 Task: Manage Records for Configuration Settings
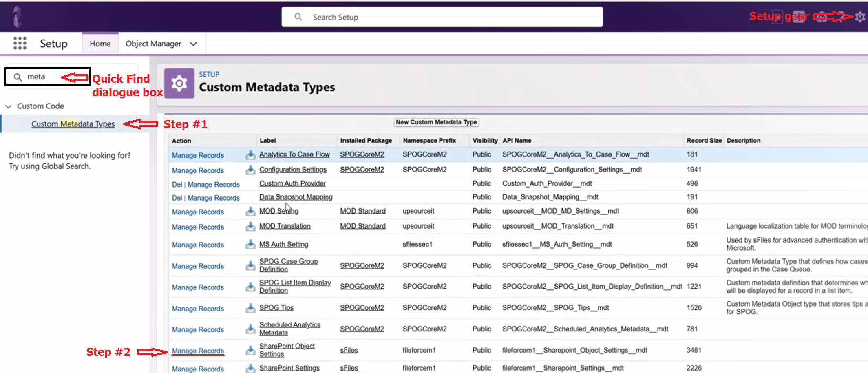(x=198, y=170)
